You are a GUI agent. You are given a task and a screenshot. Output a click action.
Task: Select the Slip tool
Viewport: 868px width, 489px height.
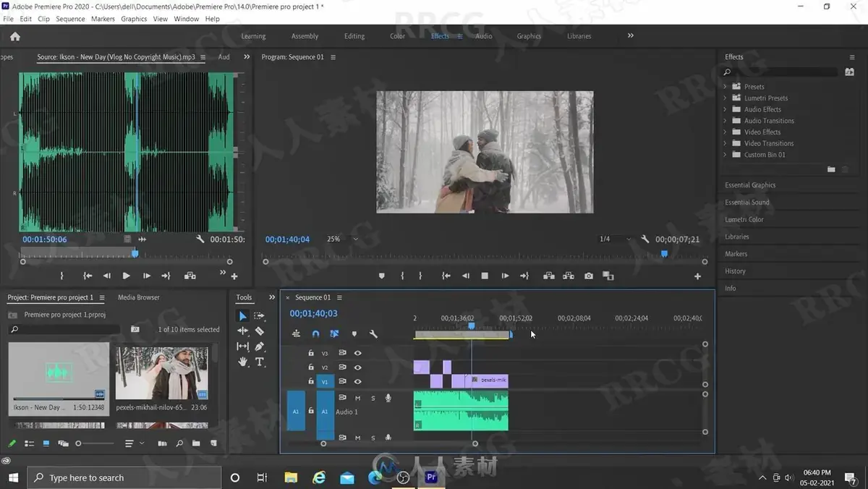[243, 346]
